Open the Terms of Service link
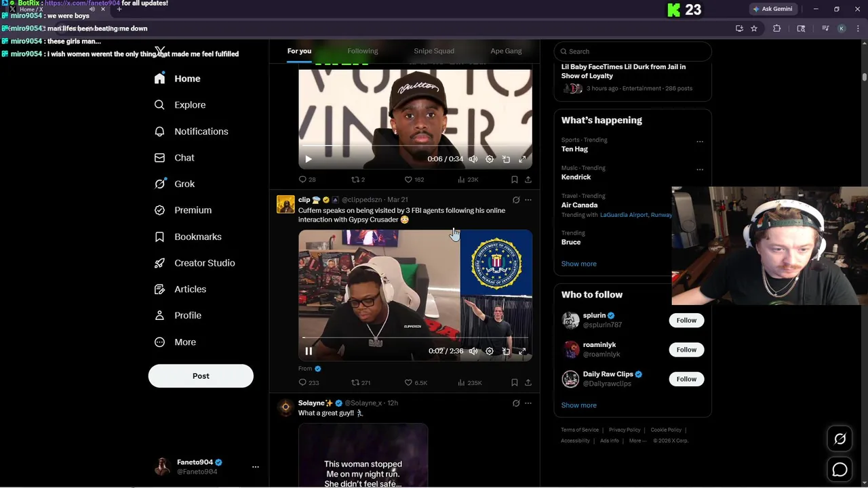The width and height of the screenshot is (868, 488). 580,430
